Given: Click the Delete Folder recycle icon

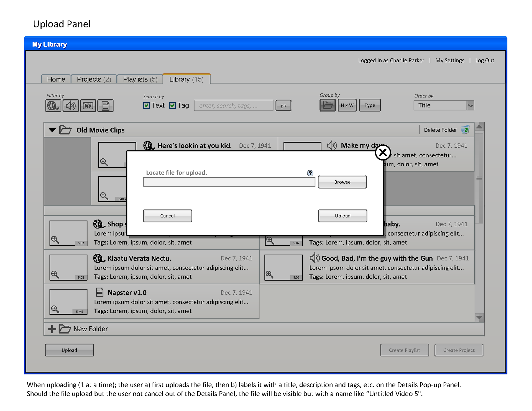Looking at the screenshot, I should pyautogui.click(x=465, y=130).
